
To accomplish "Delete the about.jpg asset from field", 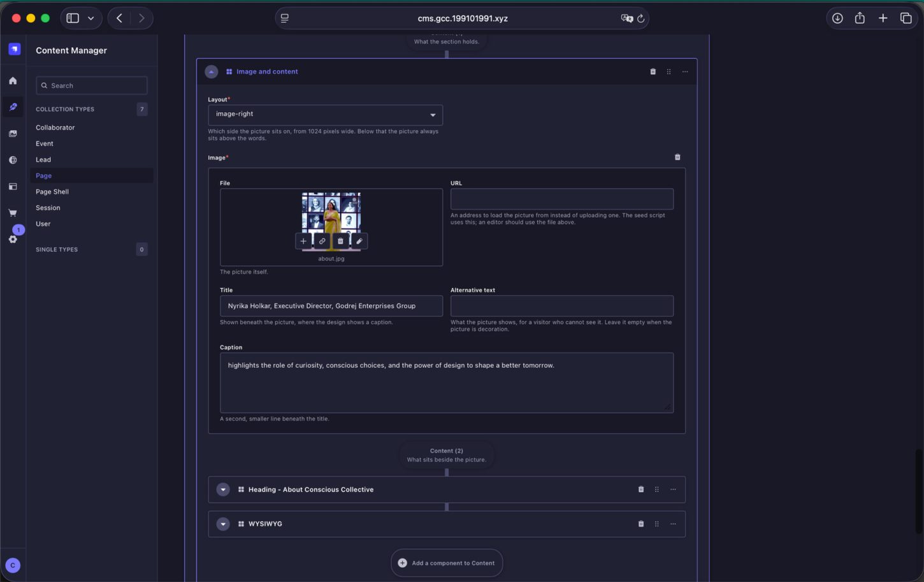I will click(340, 241).
